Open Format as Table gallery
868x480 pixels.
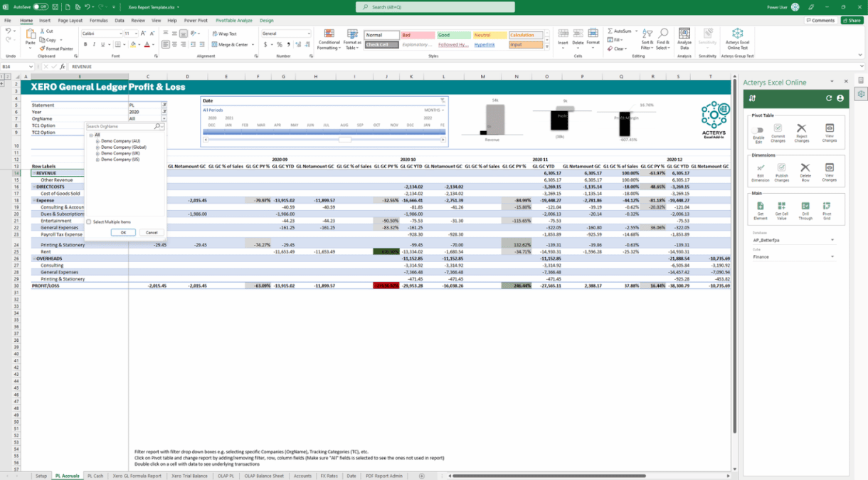(x=352, y=39)
